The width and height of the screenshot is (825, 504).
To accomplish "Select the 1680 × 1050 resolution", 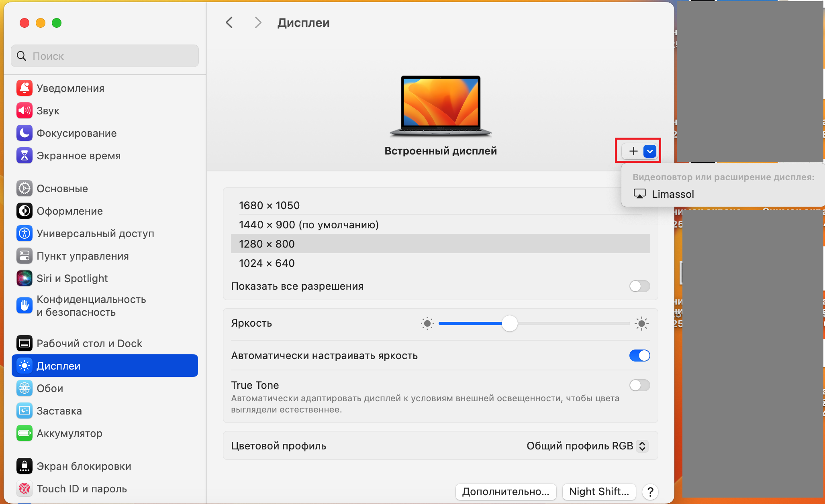I will [269, 205].
